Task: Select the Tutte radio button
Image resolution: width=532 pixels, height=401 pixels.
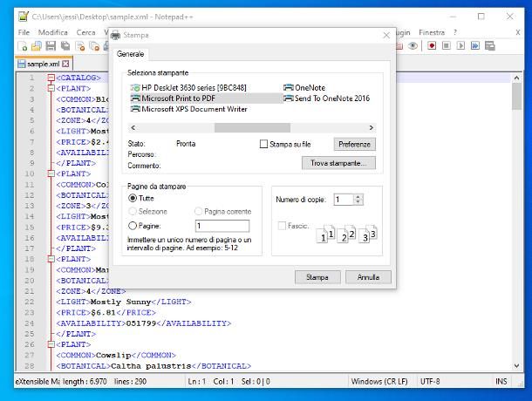Action: (133, 198)
